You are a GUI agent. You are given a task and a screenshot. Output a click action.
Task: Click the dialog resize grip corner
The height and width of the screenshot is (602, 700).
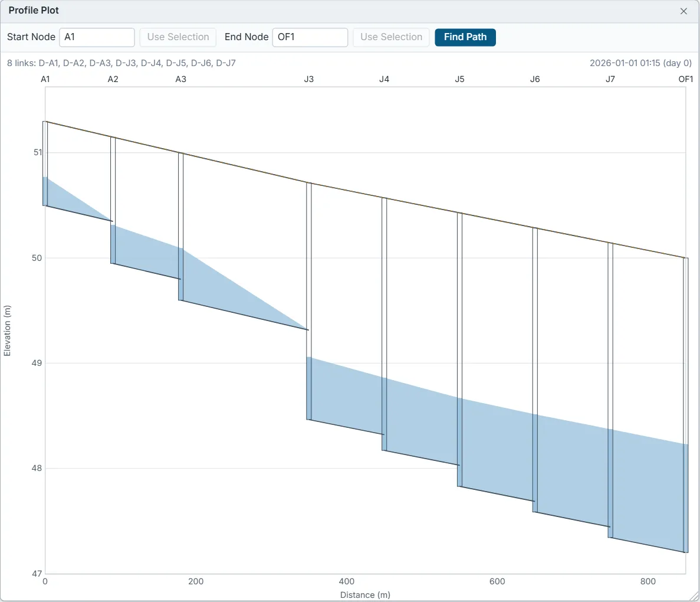click(694, 596)
